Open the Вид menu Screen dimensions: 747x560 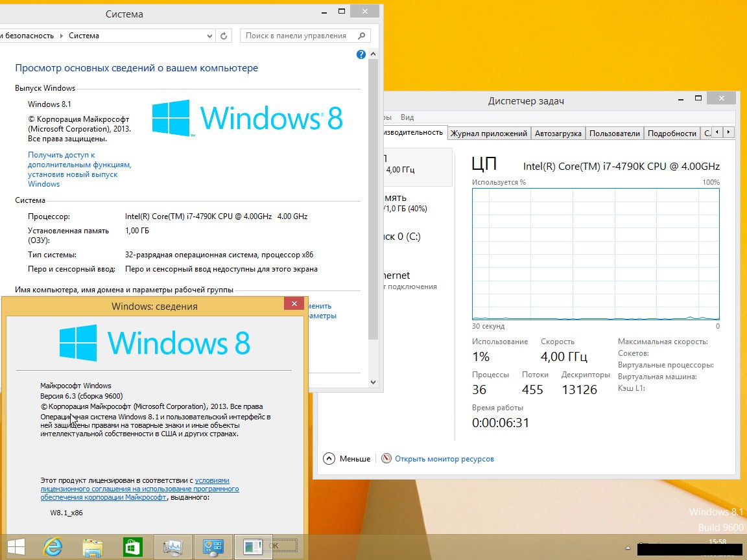coord(407,117)
